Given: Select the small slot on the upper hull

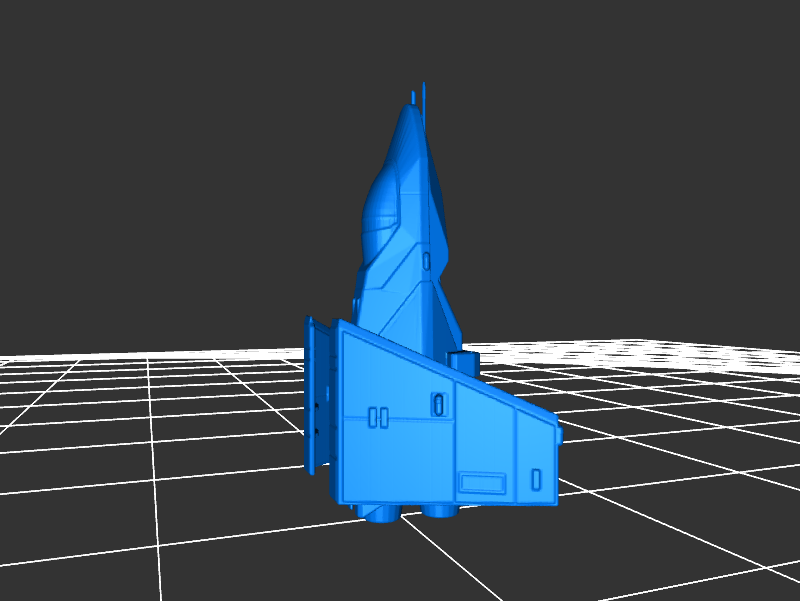Looking at the screenshot, I should tap(427, 260).
